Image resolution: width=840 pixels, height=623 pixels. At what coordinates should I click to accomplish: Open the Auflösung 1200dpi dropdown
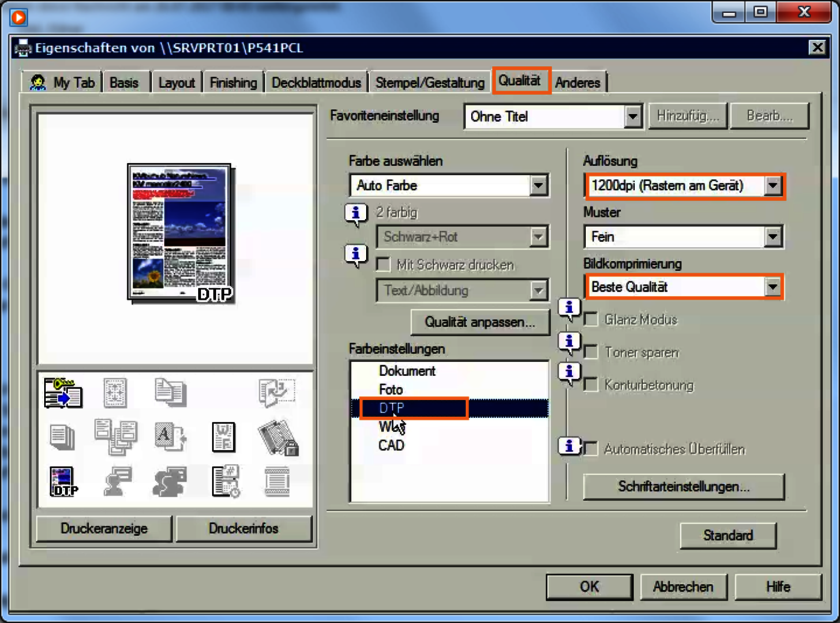pos(772,186)
